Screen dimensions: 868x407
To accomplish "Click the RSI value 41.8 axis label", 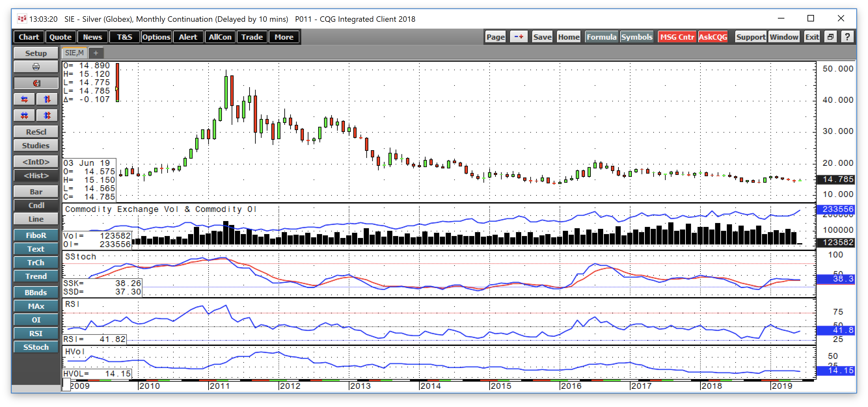I will click(836, 330).
